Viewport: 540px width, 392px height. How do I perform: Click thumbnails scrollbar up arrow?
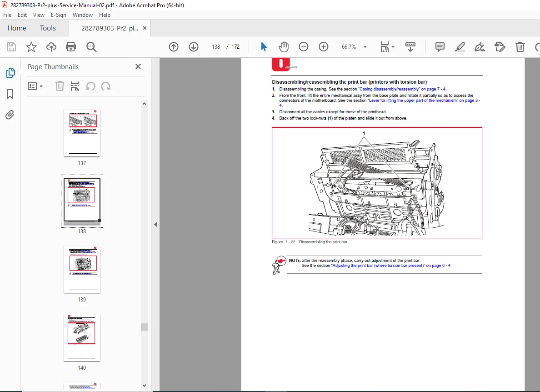[x=144, y=104]
